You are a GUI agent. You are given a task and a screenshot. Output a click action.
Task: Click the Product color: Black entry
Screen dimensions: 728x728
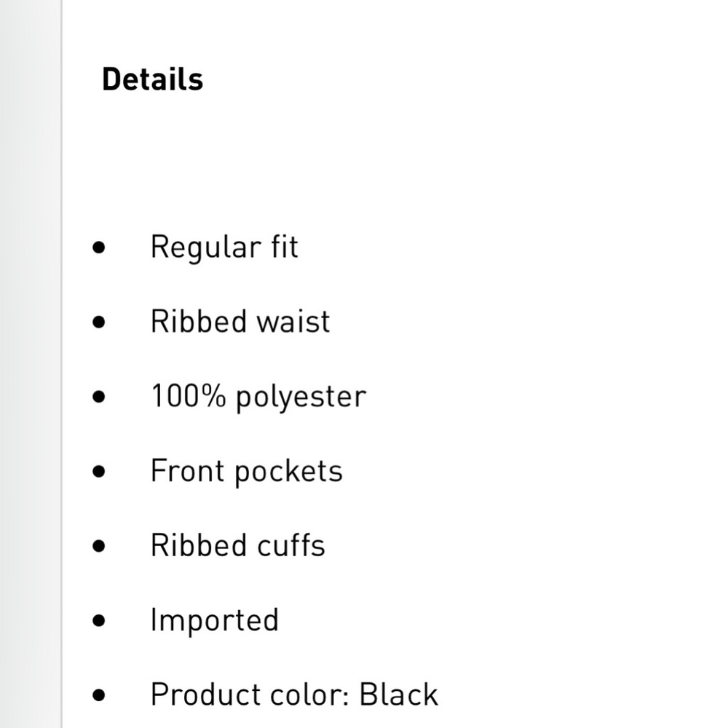pos(294,695)
